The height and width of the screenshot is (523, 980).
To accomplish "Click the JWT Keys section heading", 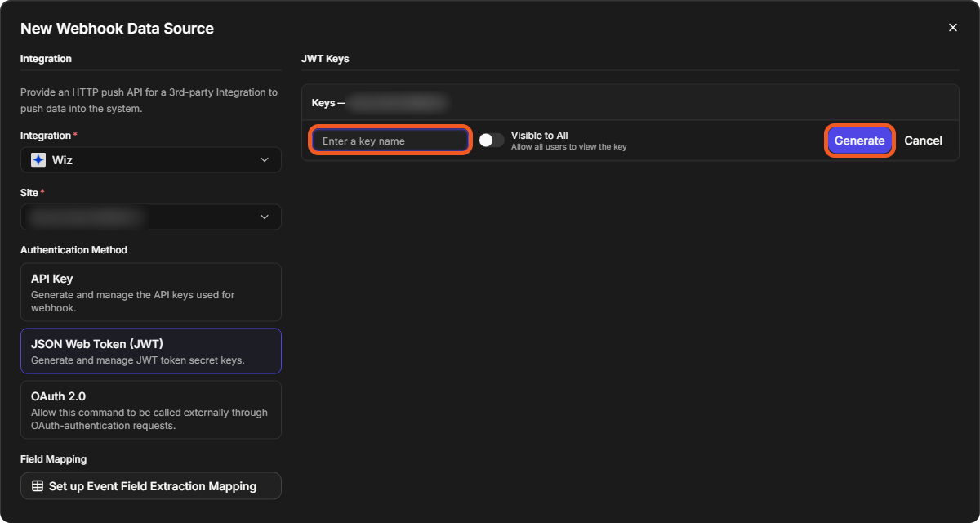I will (325, 59).
